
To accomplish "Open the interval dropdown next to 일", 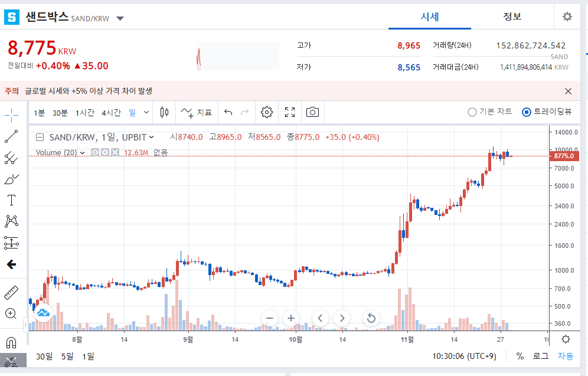I will [146, 112].
